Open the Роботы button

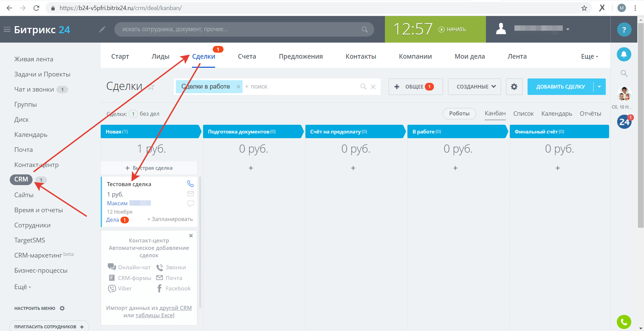point(459,114)
